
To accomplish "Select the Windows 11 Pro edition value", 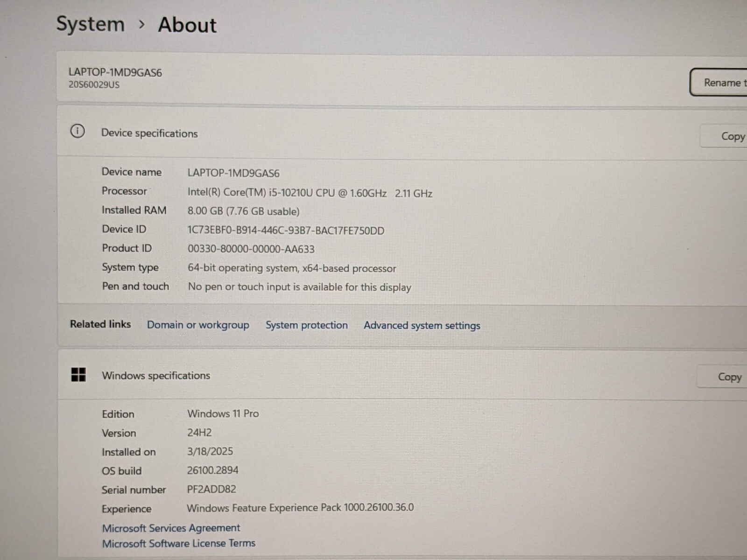I will 223,413.
